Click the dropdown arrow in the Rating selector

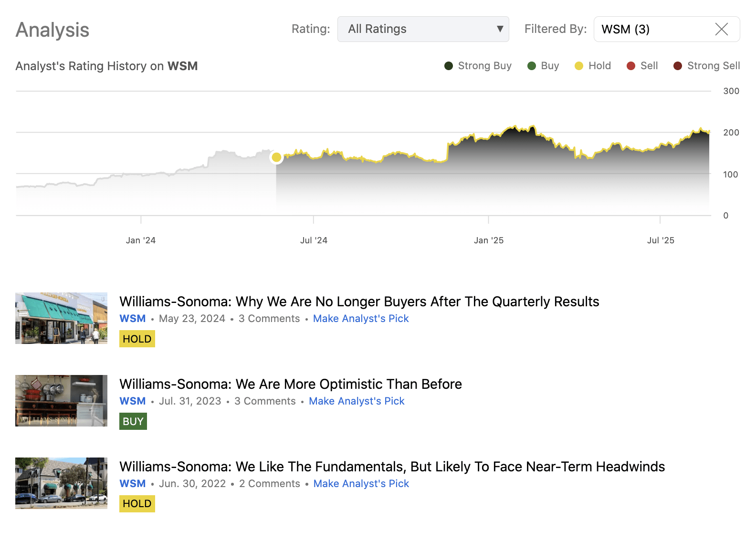coord(500,29)
